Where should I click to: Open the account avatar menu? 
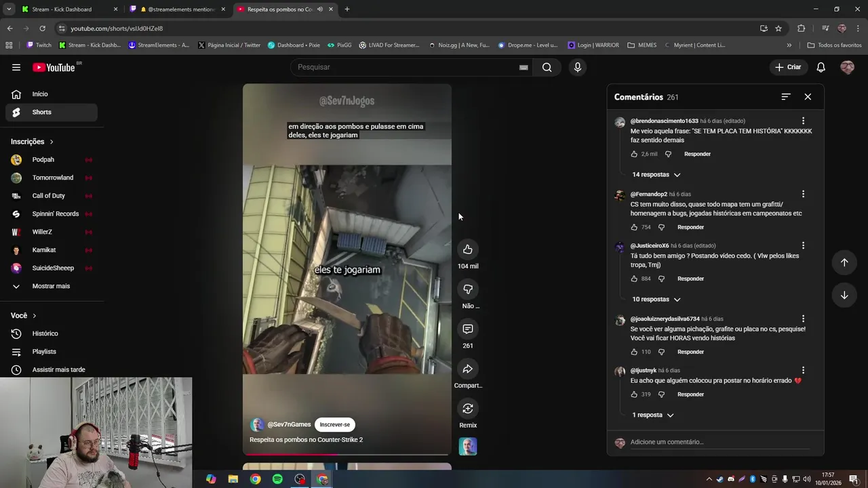(x=847, y=67)
